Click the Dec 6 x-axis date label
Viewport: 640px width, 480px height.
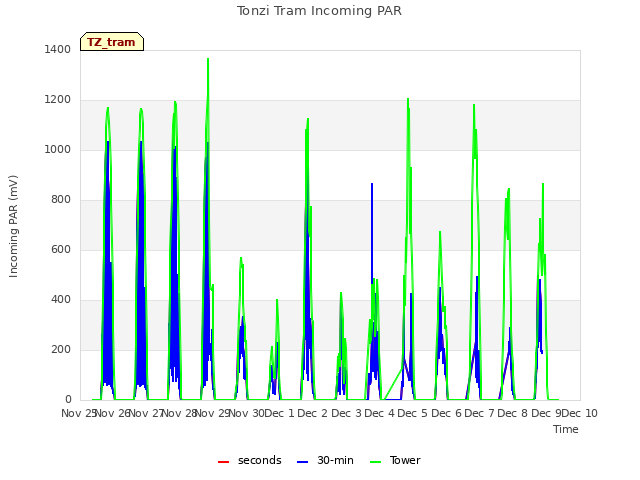[446, 413]
